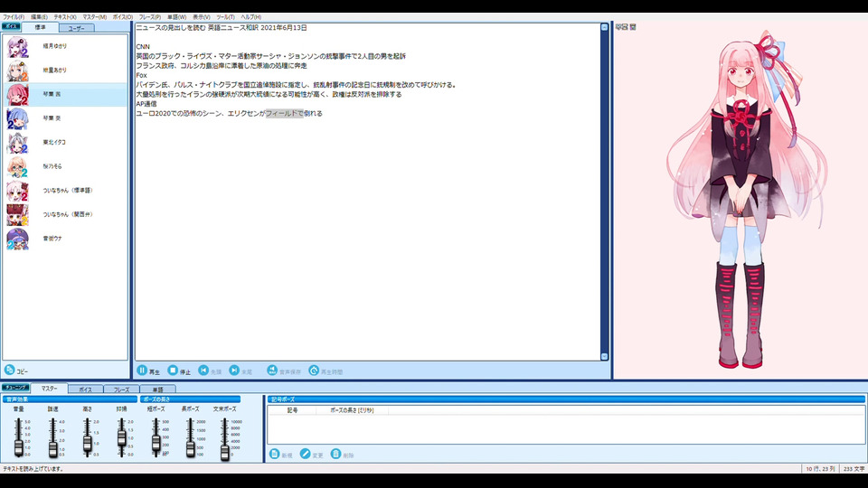
Task: Click the 短ポーズ slider handle
Action: click(x=156, y=443)
